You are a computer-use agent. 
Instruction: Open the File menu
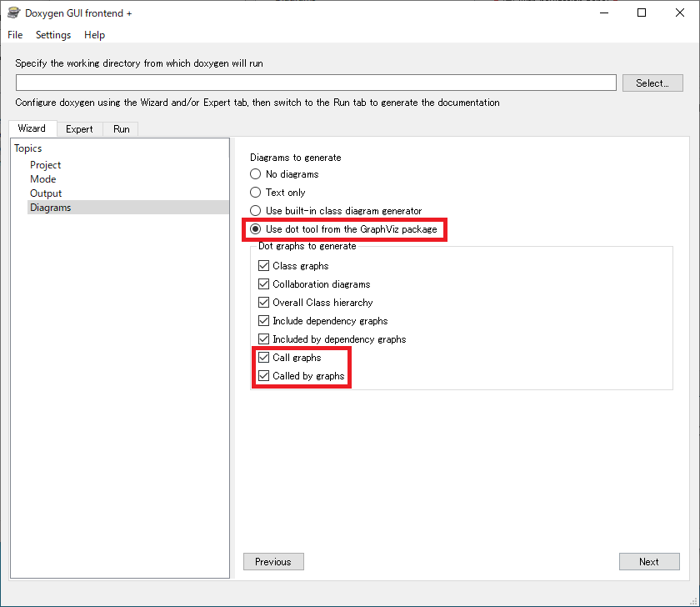tap(15, 35)
